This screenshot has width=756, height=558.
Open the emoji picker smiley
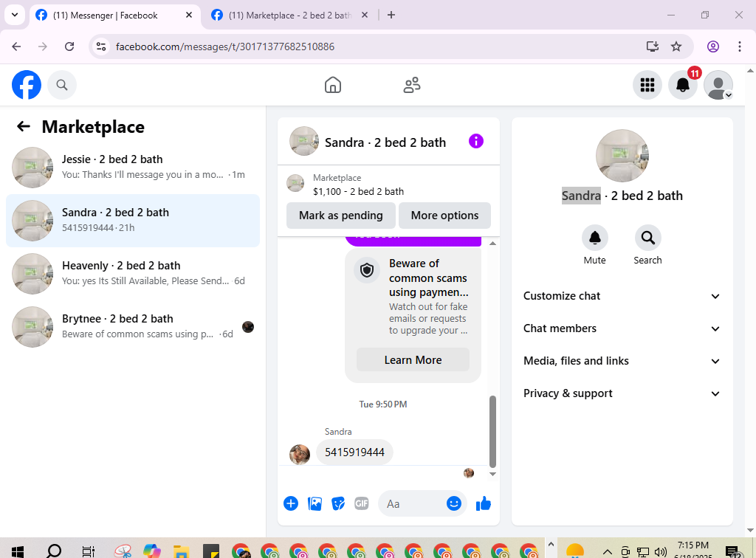pyautogui.click(x=454, y=503)
